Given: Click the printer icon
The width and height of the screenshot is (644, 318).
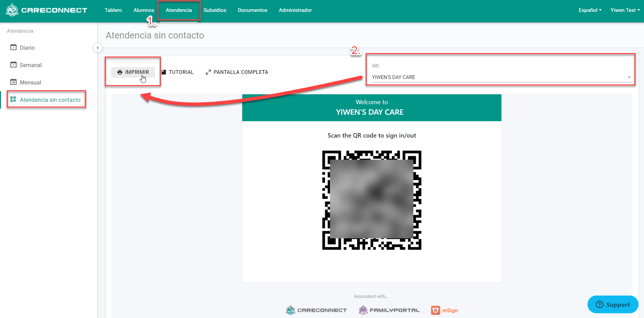Looking at the screenshot, I should pos(120,72).
